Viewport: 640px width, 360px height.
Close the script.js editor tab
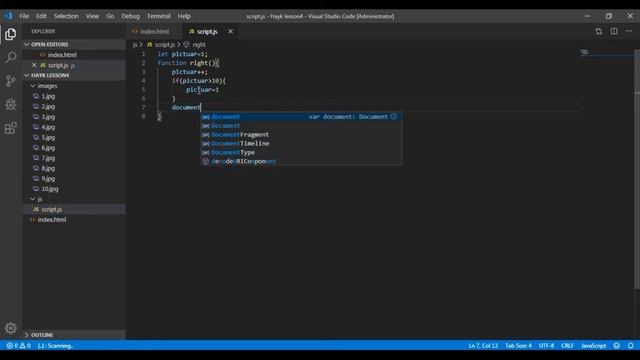click(x=231, y=31)
